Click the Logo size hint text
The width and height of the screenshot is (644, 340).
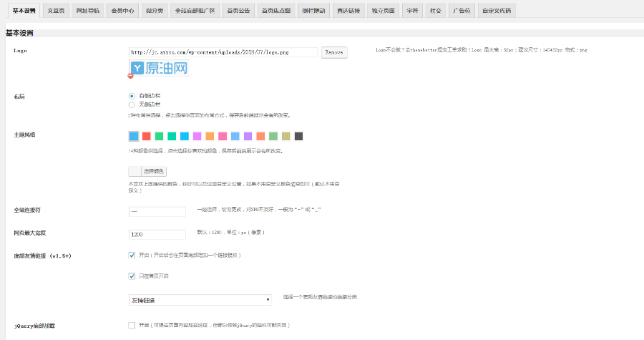coord(482,49)
